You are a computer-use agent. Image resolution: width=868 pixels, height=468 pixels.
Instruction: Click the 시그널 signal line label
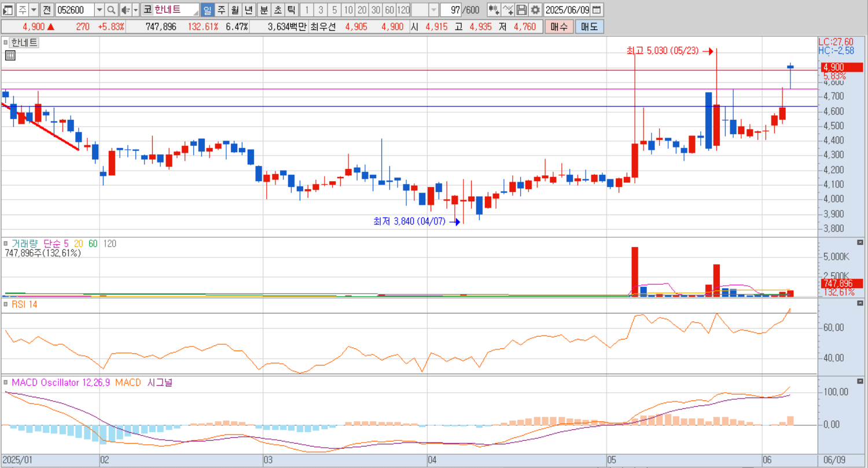coord(160,382)
